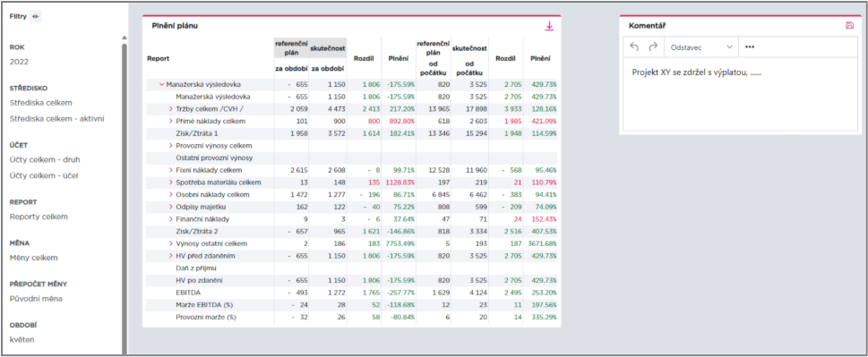This screenshot has width=868, height=357.
Task: Select the Provozní marže (%) row label
Action: pyautogui.click(x=206, y=318)
